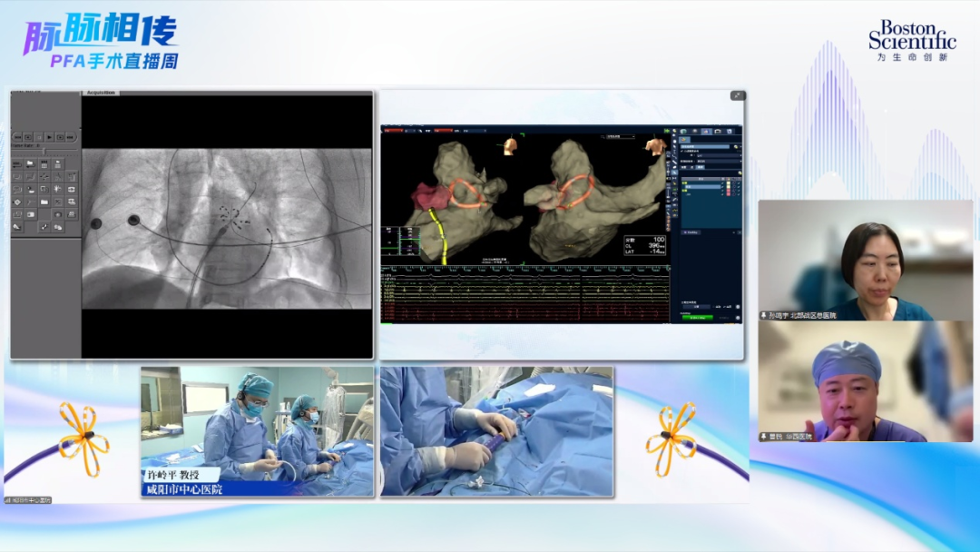Click the skip-to-first-frame playback button
Image resolution: width=980 pixels, height=552 pixels.
[x=16, y=136]
